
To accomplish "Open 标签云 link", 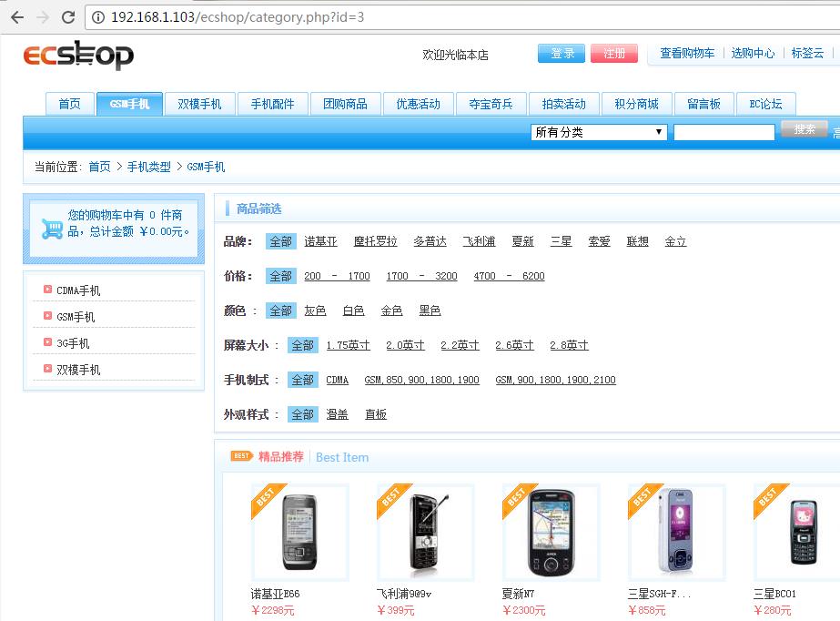I will click(x=807, y=53).
